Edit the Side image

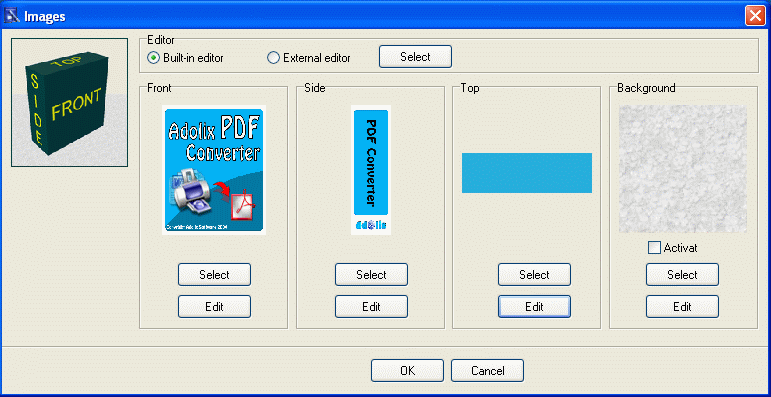pos(371,306)
